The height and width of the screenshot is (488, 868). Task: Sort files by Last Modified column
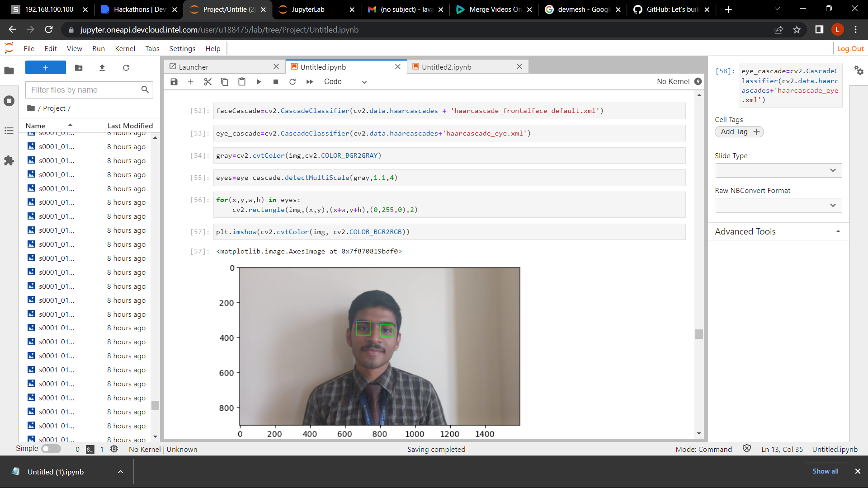(130, 126)
